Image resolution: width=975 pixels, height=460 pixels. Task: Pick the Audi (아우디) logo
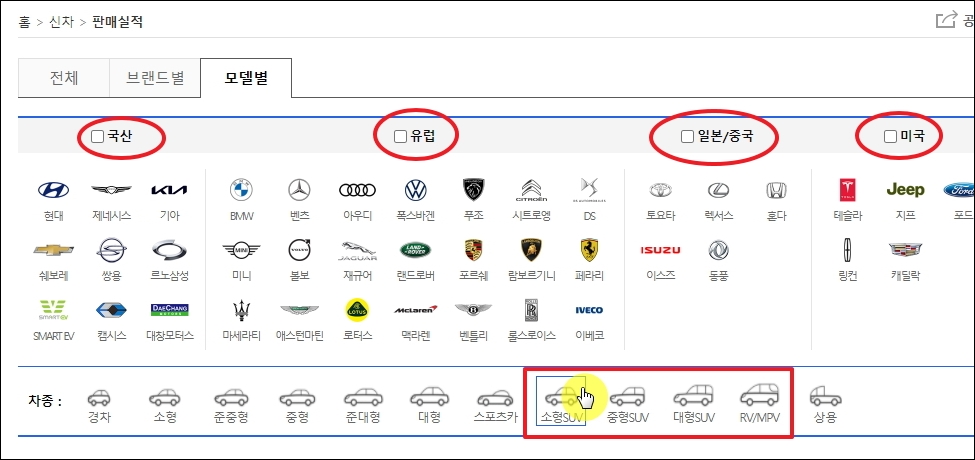coord(357,190)
